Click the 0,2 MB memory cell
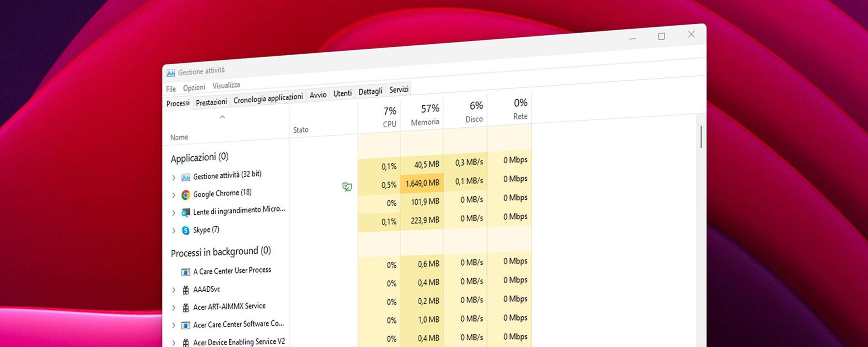The height and width of the screenshot is (347, 868). tap(422, 301)
